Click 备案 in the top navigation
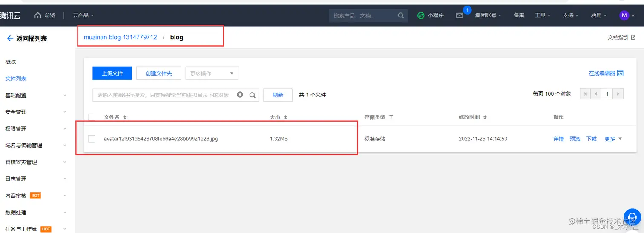Viewport: 644px width, 233px height. point(519,15)
